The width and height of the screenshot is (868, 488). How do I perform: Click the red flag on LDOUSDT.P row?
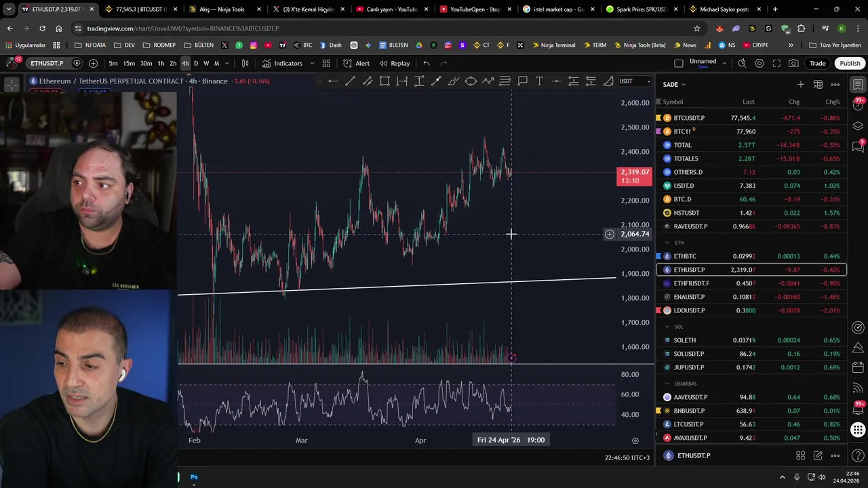658,310
